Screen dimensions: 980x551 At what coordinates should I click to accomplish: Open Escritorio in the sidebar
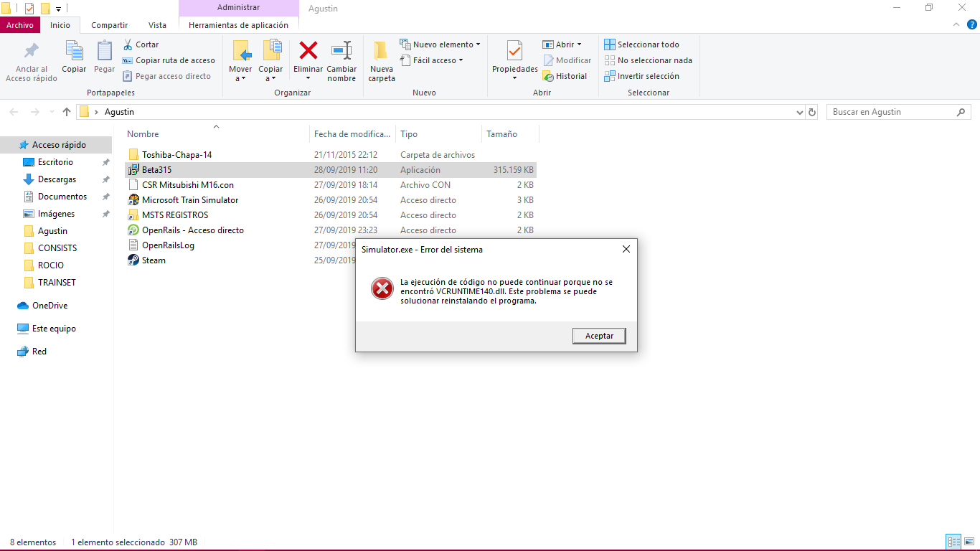coord(55,162)
